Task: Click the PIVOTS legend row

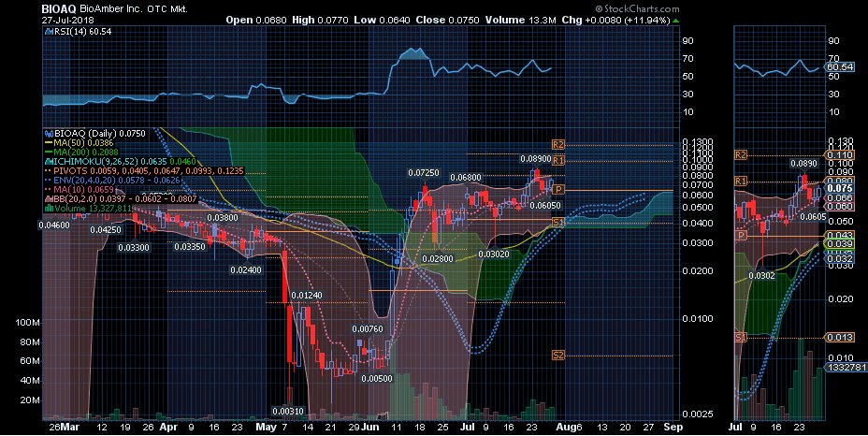Action: 144,170
